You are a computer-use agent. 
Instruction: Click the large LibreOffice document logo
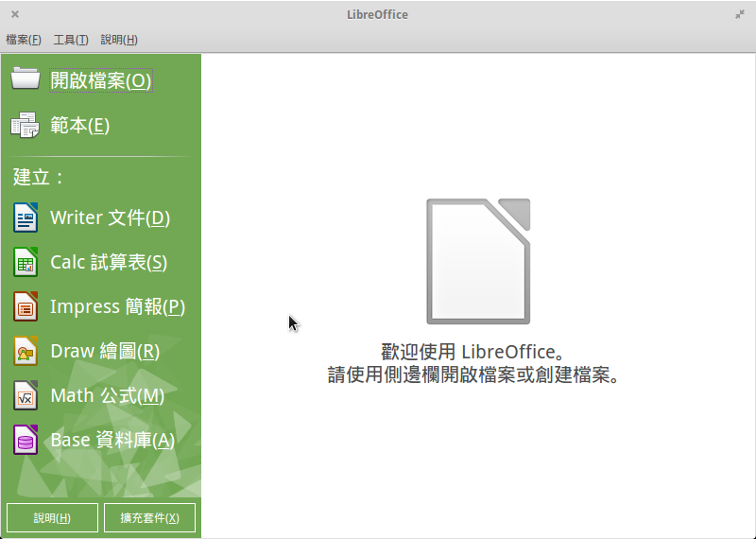point(478,261)
